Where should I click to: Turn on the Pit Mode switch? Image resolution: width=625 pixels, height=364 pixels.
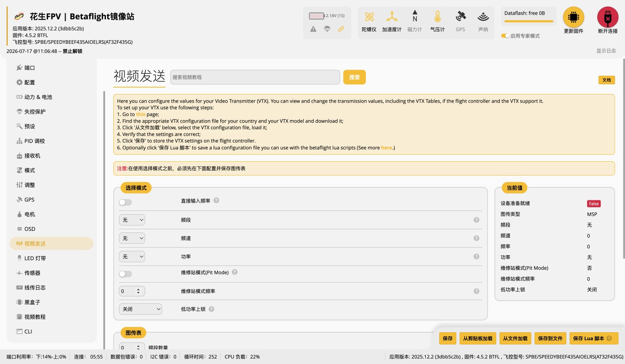click(x=125, y=274)
